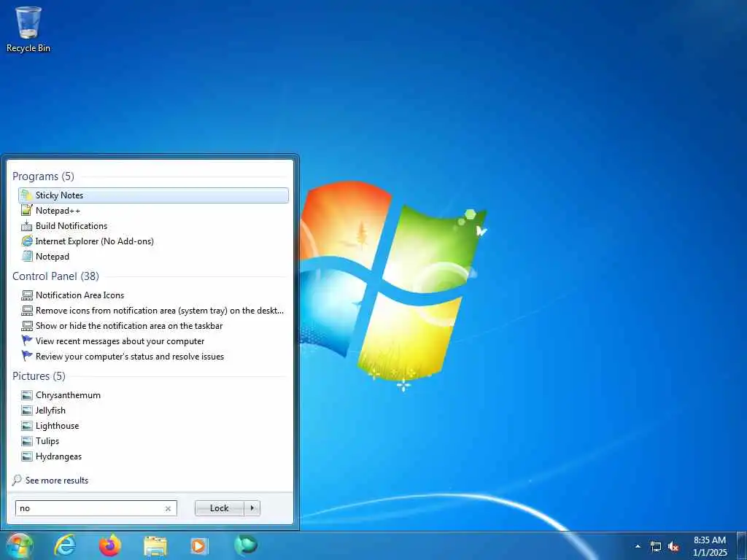Image resolution: width=747 pixels, height=560 pixels.
Task: Click the Windows Start orb
Action: click(x=19, y=546)
